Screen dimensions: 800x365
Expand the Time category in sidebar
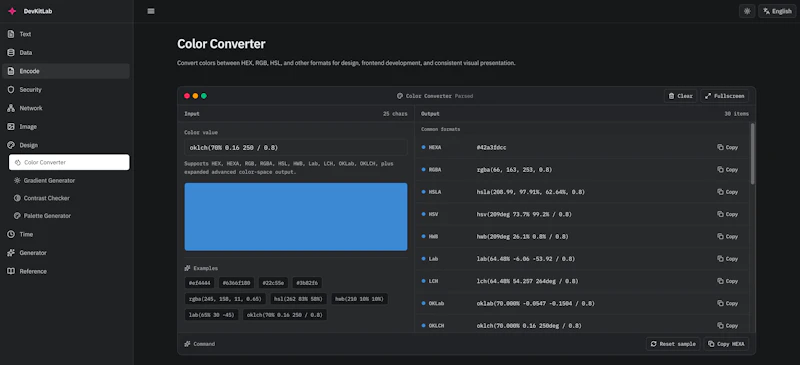(x=66, y=234)
